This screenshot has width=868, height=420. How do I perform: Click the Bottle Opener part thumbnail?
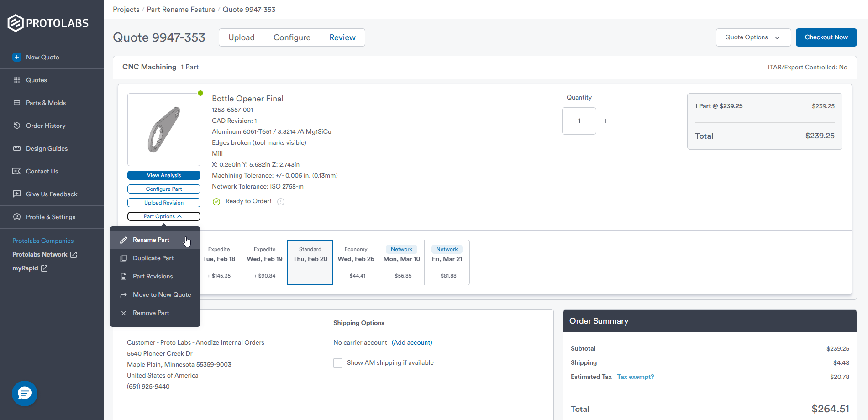164,130
